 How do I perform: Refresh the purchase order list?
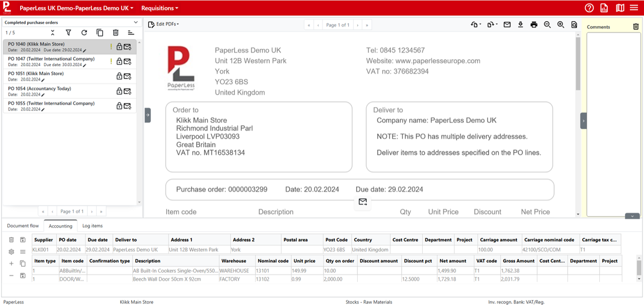(84, 32)
